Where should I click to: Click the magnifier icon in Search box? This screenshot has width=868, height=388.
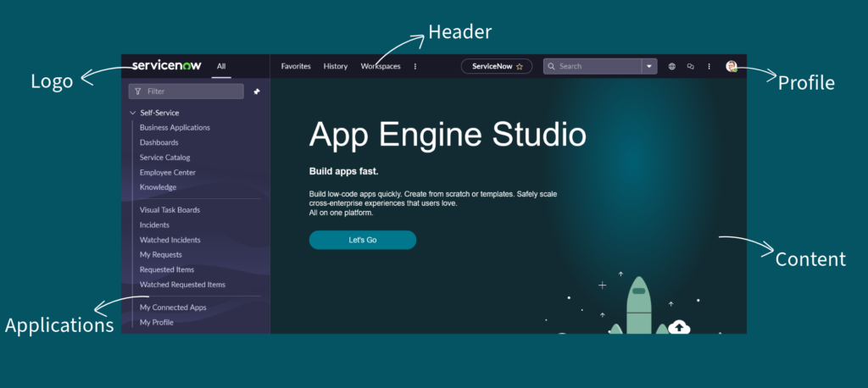(551, 66)
